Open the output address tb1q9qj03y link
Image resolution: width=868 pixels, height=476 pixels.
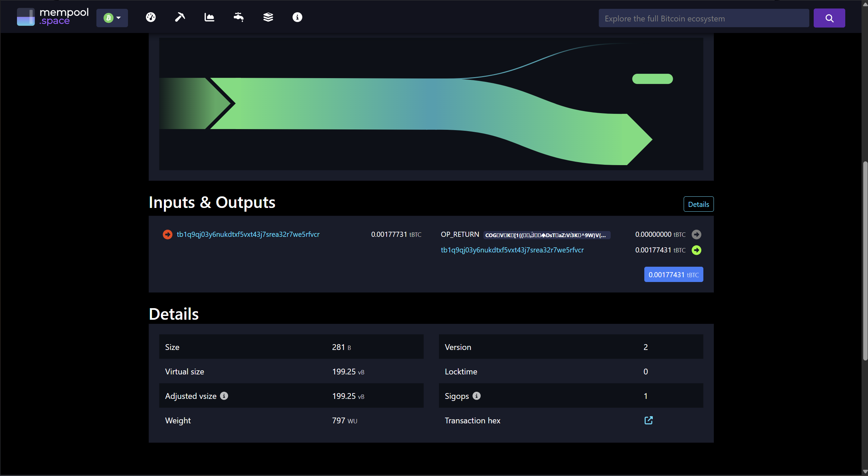click(512, 250)
